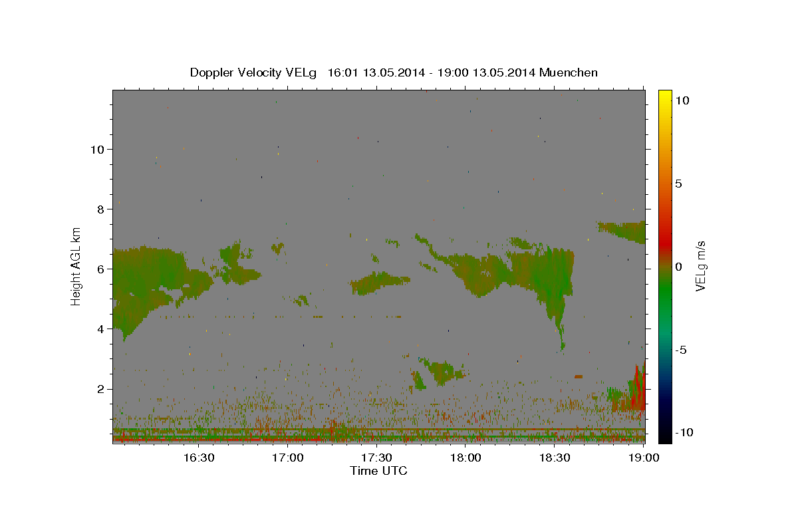This screenshot has width=798, height=532.
Task: Click the '17:00' time tick label
Action: 287,458
